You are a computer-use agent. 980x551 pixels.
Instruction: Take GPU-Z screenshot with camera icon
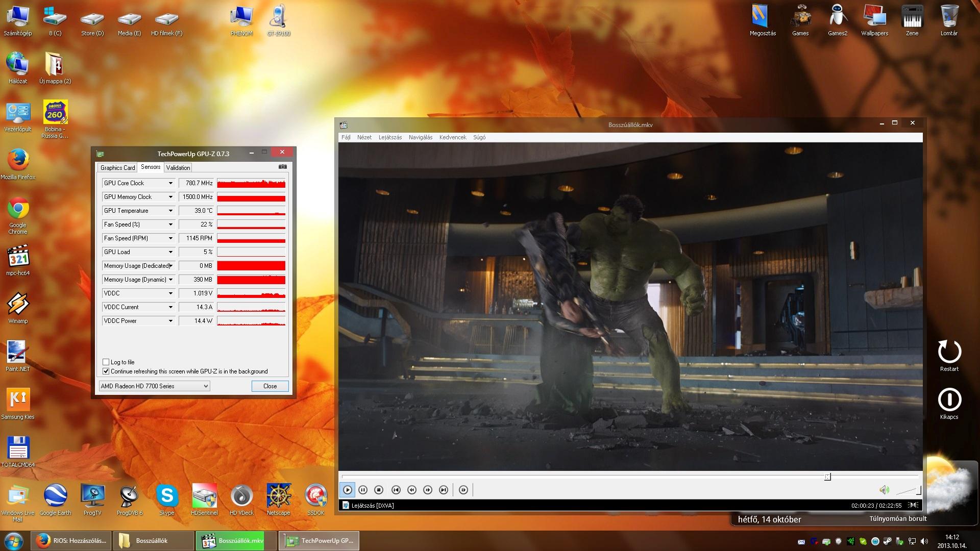coord(283,167)
